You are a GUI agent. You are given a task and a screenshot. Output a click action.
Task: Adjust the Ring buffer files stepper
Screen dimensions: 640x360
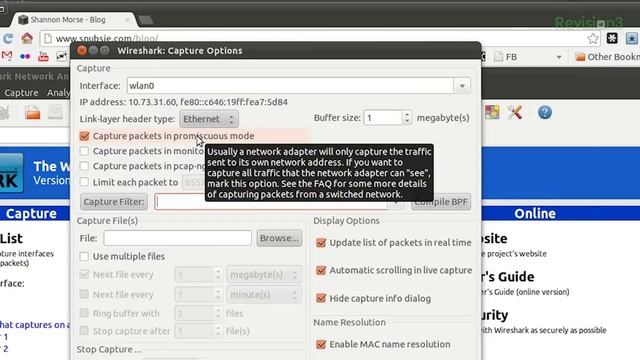(x=218, y=313)
